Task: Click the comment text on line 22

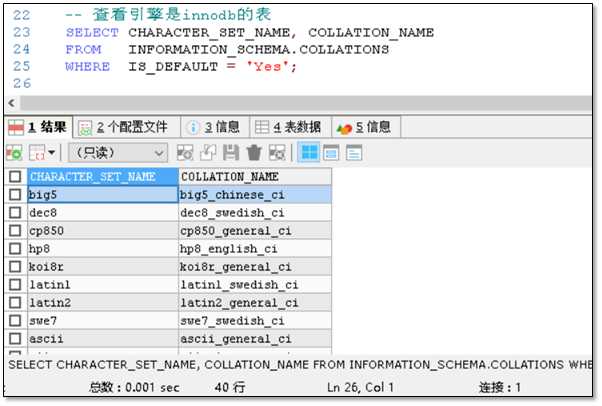Action: pyautogui.click(x=168, y=15)
